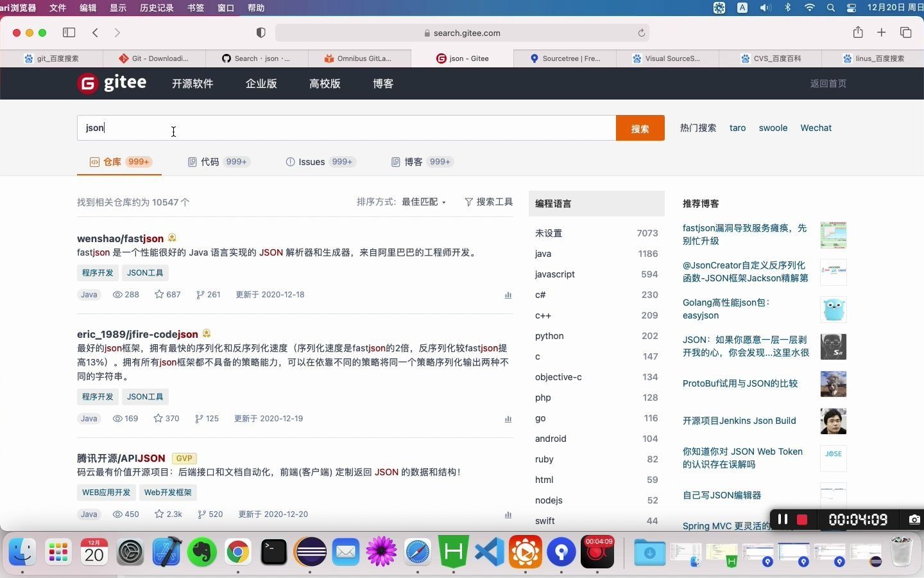Screen dimensions: 924x578
Task: Open the statistics chart icon for wenshao/fastjson
Action: (508, 295)
